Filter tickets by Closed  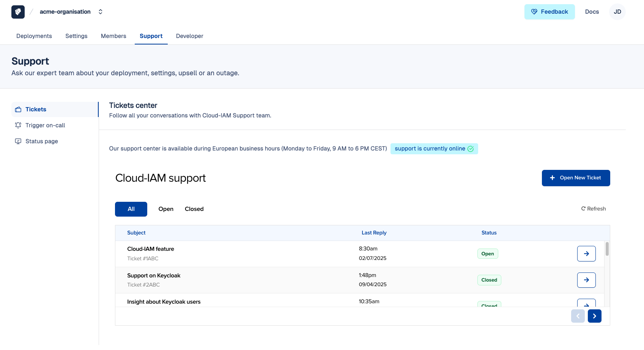tap(194, 209)
